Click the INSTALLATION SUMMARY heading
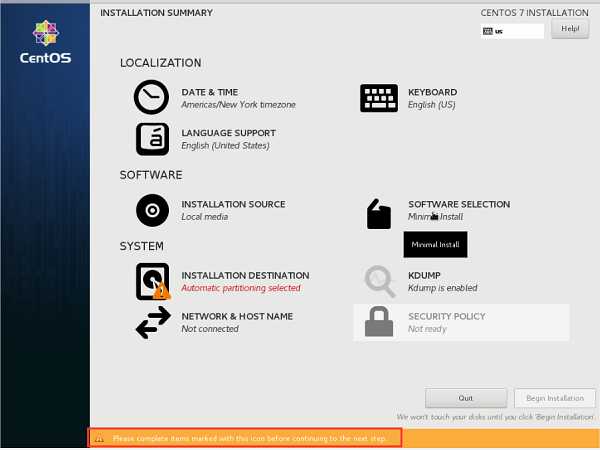 click(x=157, y=13)
